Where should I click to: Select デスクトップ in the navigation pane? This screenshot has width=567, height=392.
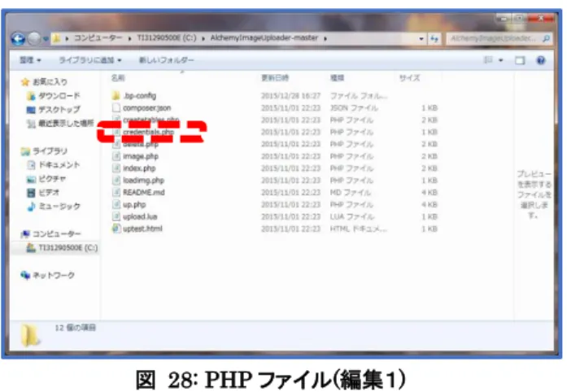[x=59, y=109]
